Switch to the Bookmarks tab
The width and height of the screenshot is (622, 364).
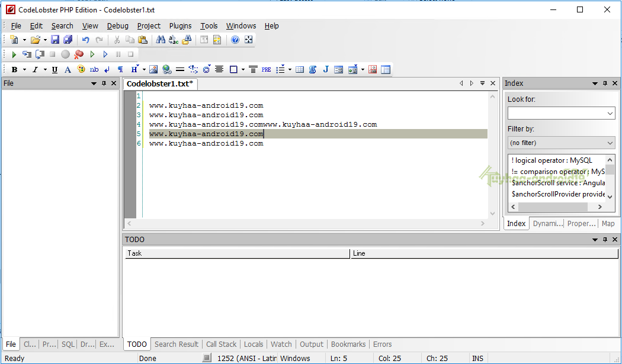coord(348,344)
